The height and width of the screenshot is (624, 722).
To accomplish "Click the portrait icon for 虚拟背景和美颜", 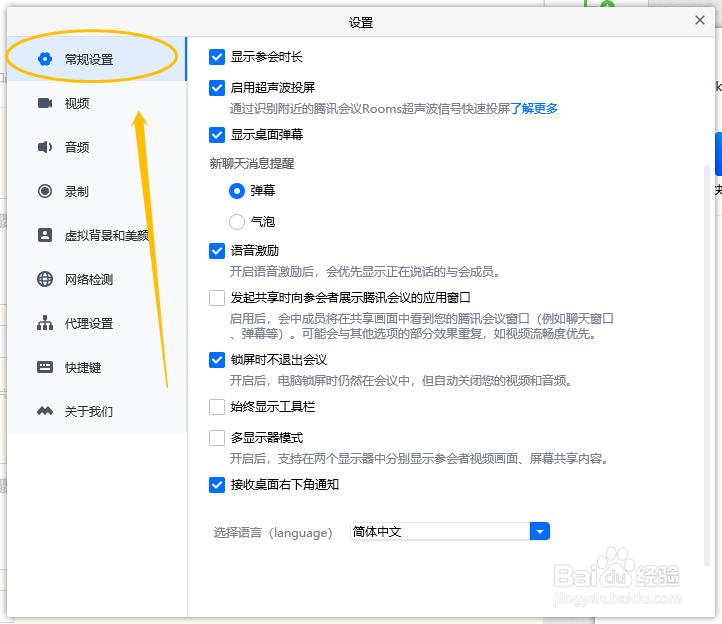I will pyautogui.click(x=45, y=235).
